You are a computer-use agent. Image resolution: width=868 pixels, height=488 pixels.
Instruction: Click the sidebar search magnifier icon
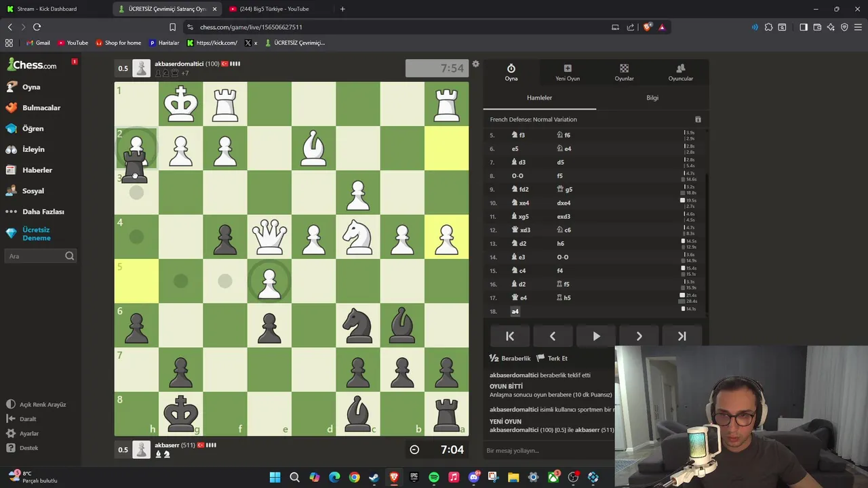69,256
